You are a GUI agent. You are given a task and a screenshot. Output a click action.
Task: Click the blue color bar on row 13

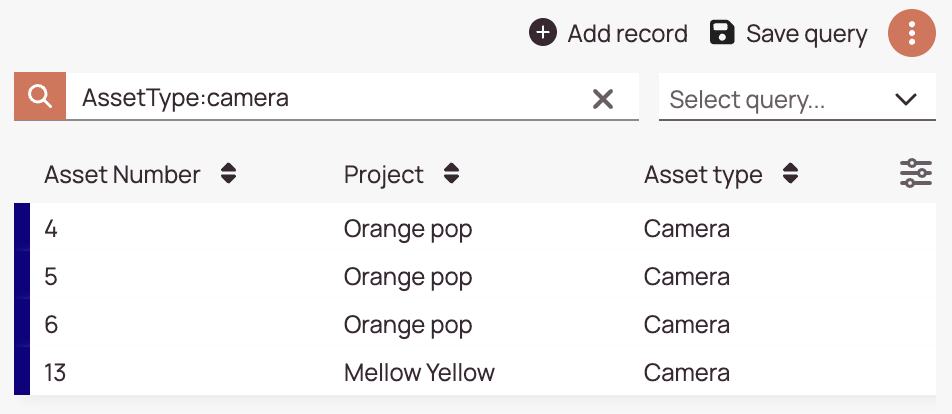(22, 372)
